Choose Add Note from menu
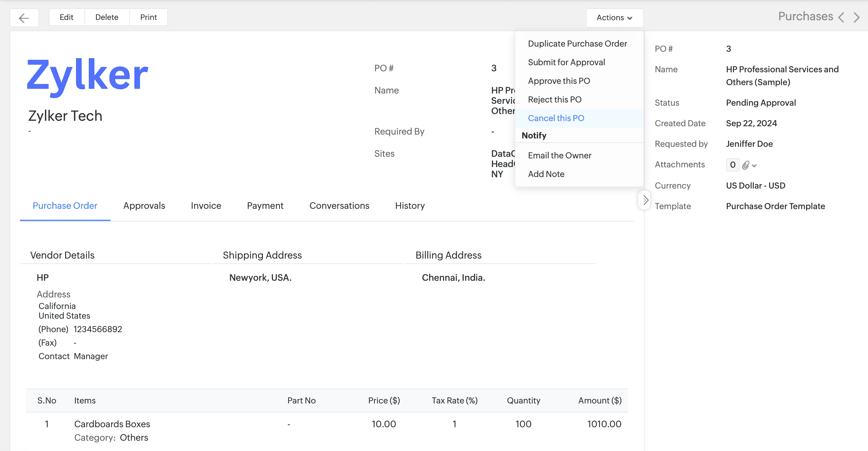This screenshot has width=868, height=451. [x=546, y=174]
